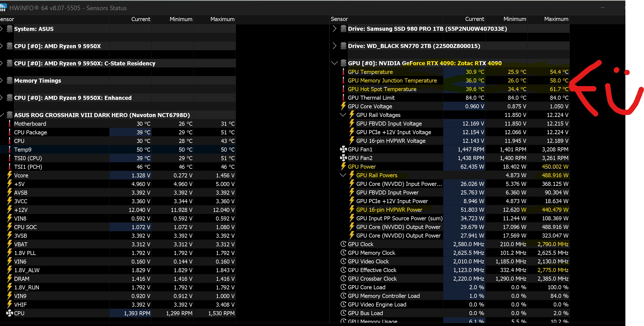Expand the WD_BLACK SN770 2TB drive group
The image size is (644, 326).
point(335,46)
